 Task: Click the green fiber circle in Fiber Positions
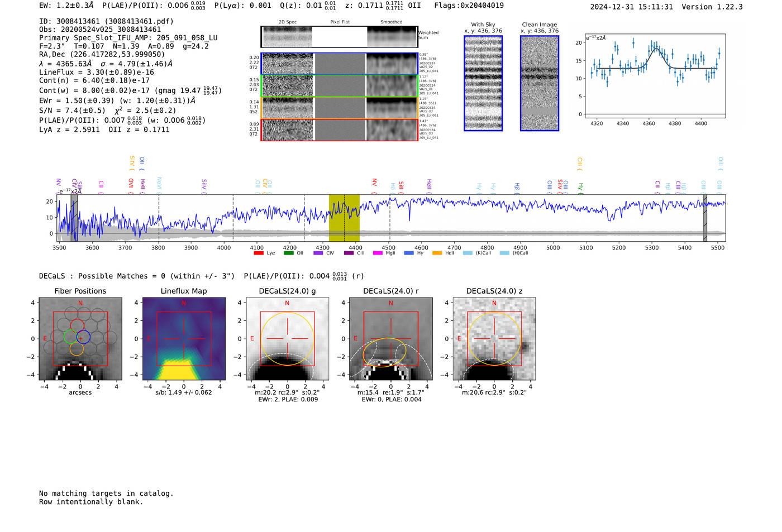(x=70, y=337)
